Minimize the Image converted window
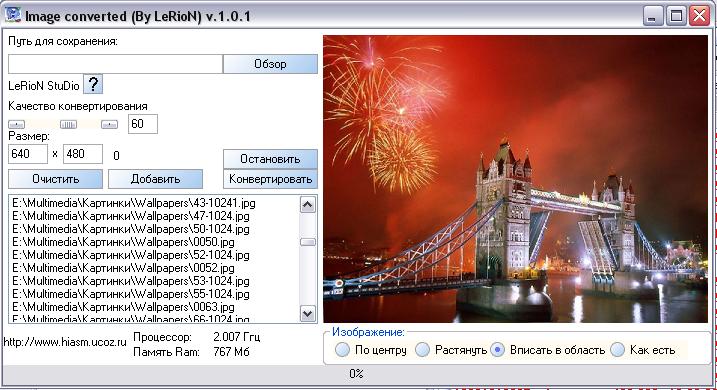This screenshot has width=717, height=390. pos(653,16)
